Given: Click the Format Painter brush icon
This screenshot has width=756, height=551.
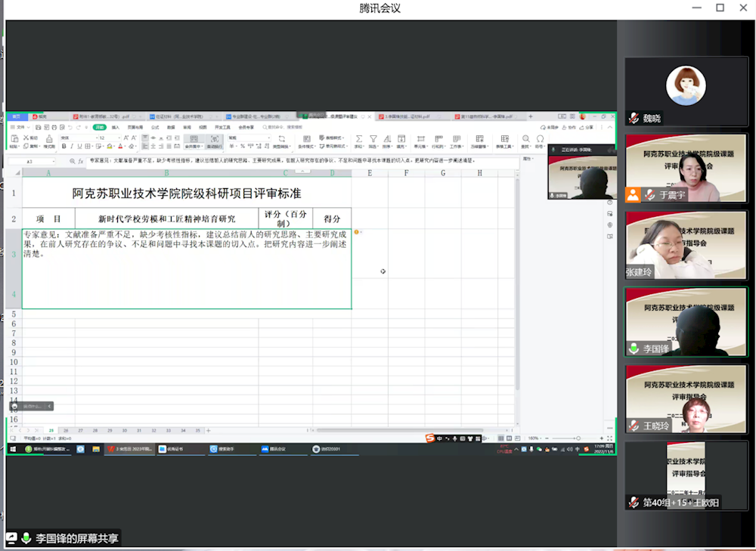Looking at the screenshot, I should point(49,139).
